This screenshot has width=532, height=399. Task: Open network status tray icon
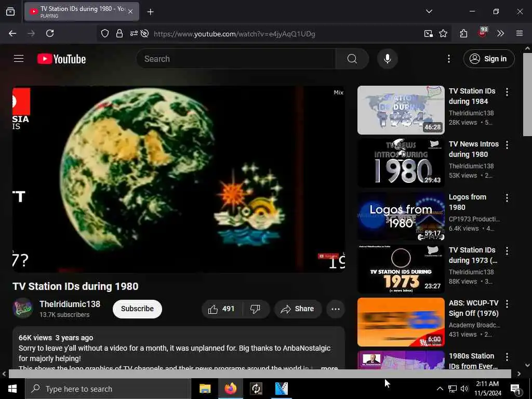click(x=453, y=389)
